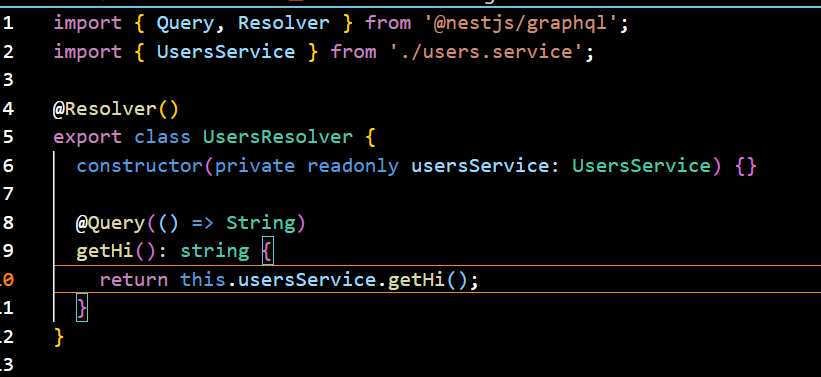Viewport: 821px width, 377px height.
Task: Click the export keyword
Action: point(87,138)
